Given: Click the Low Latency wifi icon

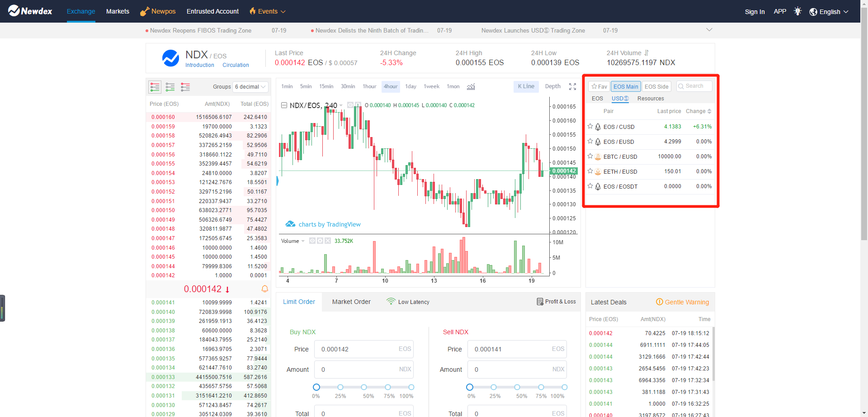Looking at the screenshot, I should pos(391,301).
